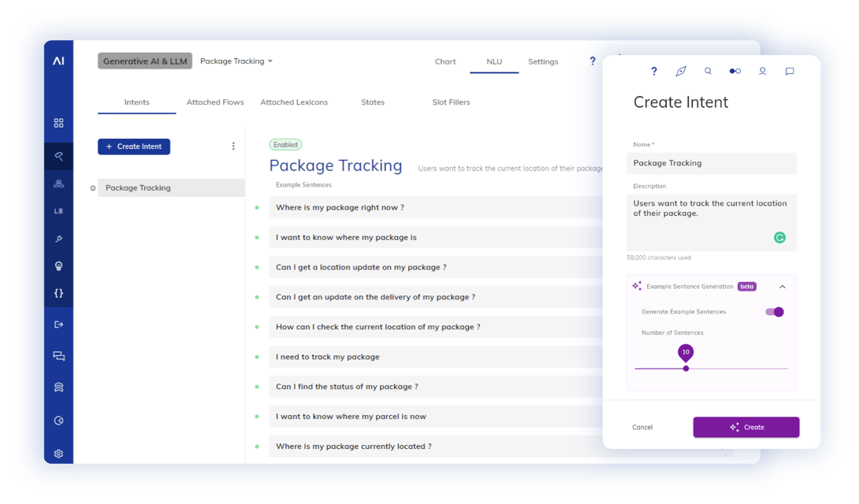Click the rocket icon in Create Intent panel

pos(681,71)
